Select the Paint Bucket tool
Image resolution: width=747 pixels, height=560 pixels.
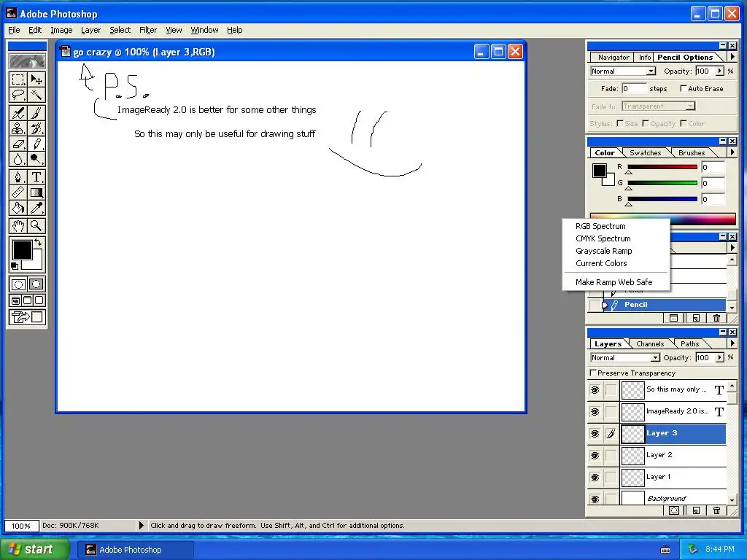pos(18,208)
